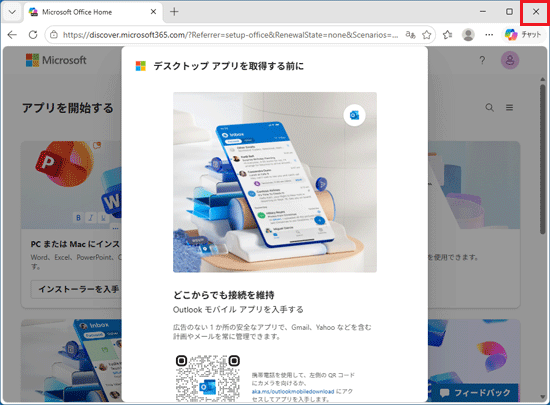The image size is (550, 405).
Task: Open the browser settings and more menu
Action: point(489,35)
